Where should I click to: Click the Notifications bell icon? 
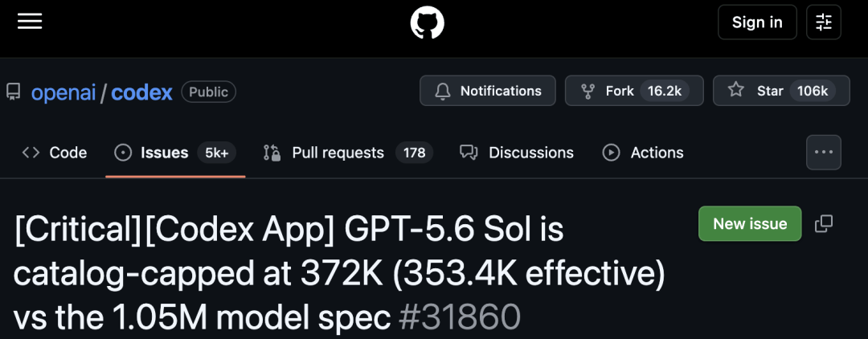pos(443,91)
